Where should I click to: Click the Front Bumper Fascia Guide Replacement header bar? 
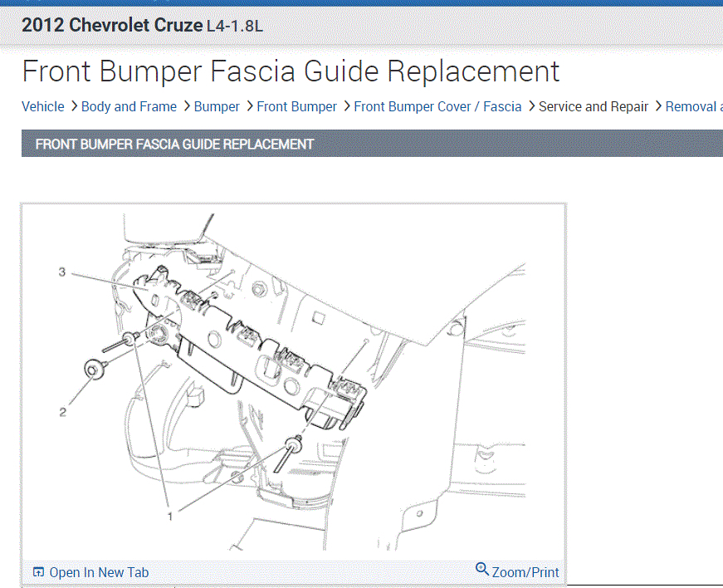372,144
